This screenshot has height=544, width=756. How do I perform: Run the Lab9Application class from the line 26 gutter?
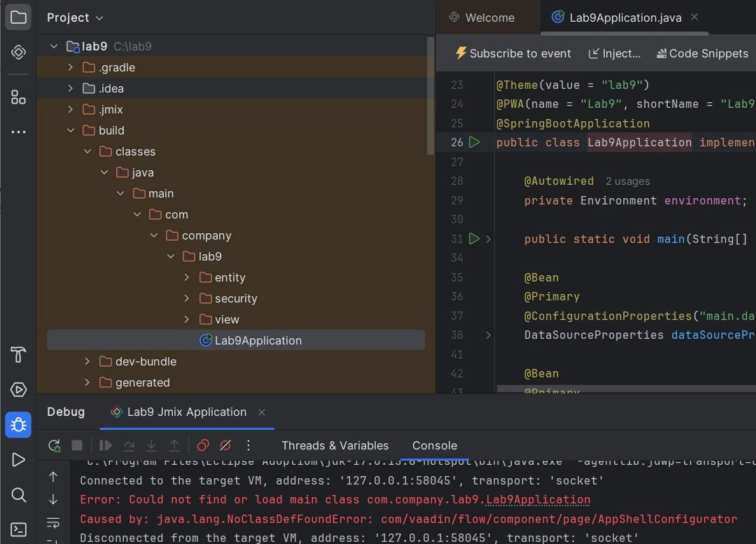(475, 142)
